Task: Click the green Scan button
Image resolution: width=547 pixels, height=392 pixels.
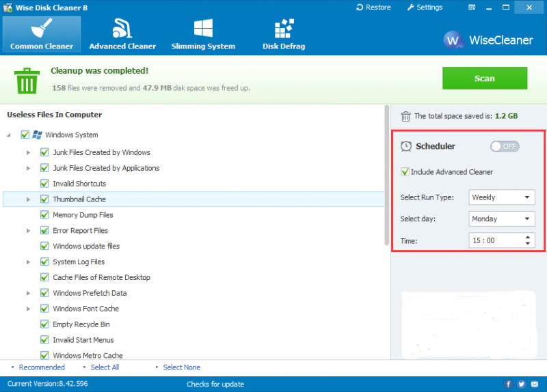Action: tap(485, 78)
